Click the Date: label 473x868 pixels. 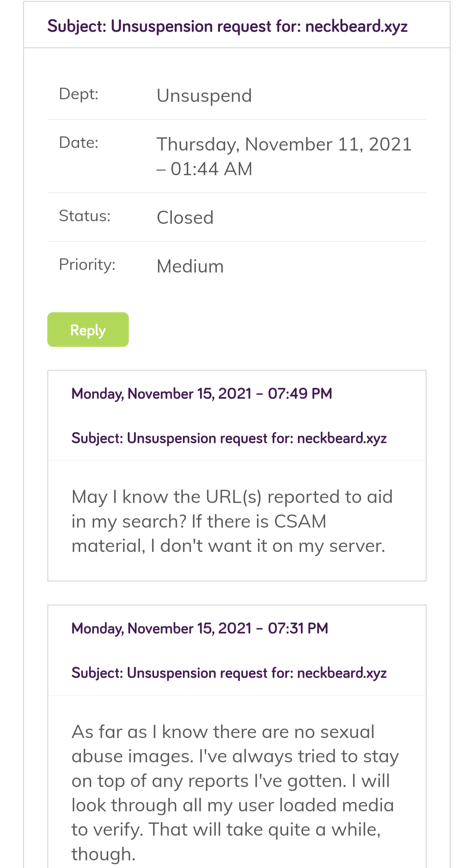point(79,143)
